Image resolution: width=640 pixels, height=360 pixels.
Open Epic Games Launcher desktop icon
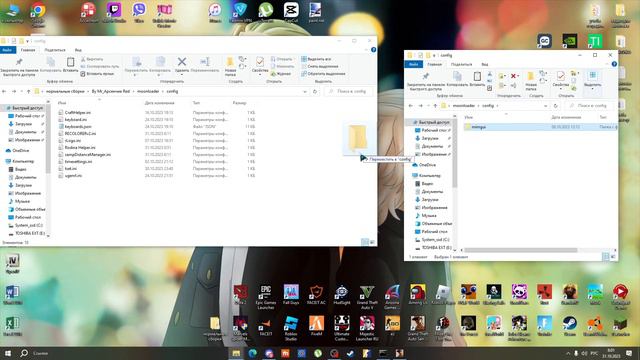pyautogui.click(x=266, y=297)
